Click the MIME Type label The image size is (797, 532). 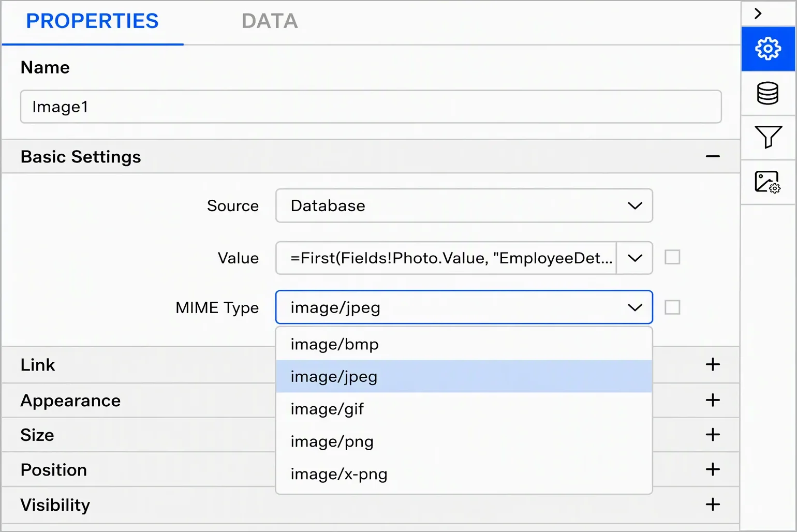pyautogui.click(x=217, y=308)
